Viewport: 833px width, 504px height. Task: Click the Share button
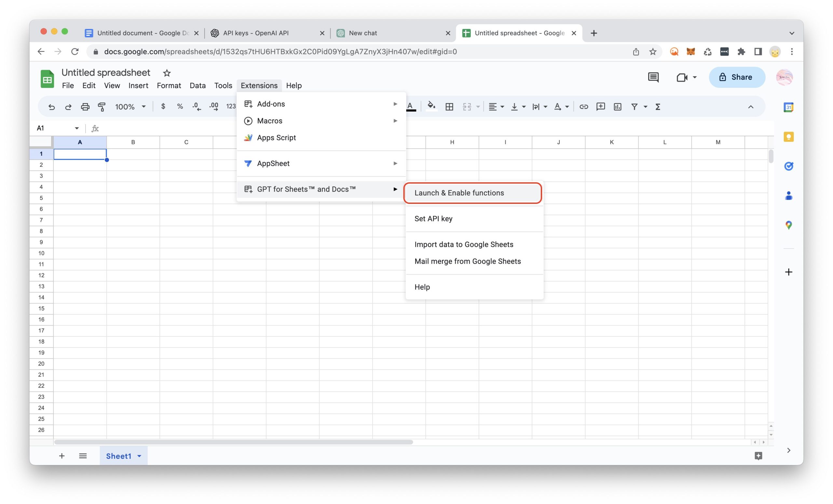click(737, 77)
